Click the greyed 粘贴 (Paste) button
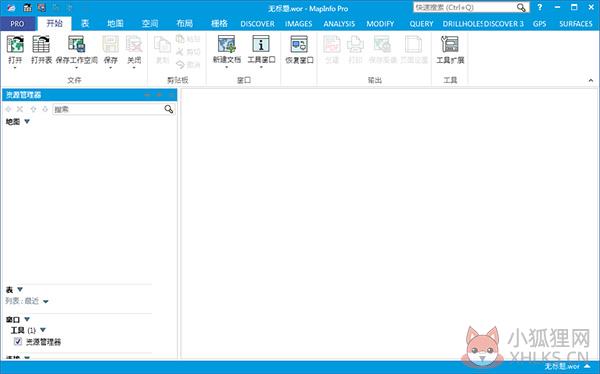 tap(188, 39)
